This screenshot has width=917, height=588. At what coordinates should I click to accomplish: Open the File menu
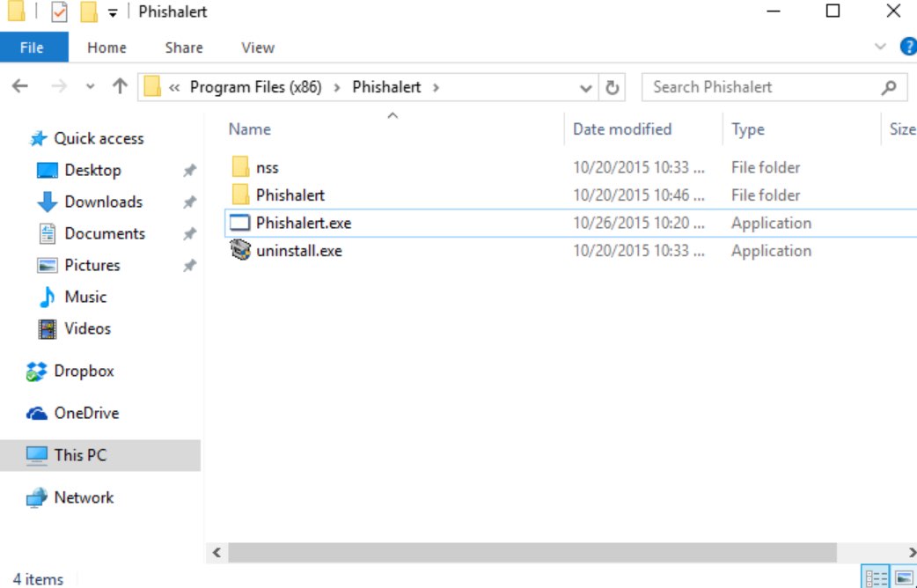33,48
